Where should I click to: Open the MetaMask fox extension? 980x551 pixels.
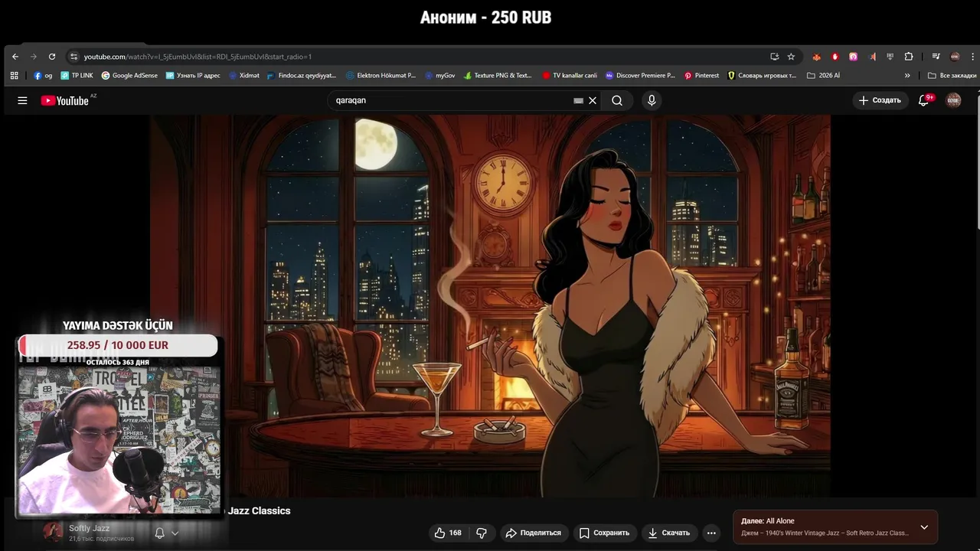tap(816, 57)
